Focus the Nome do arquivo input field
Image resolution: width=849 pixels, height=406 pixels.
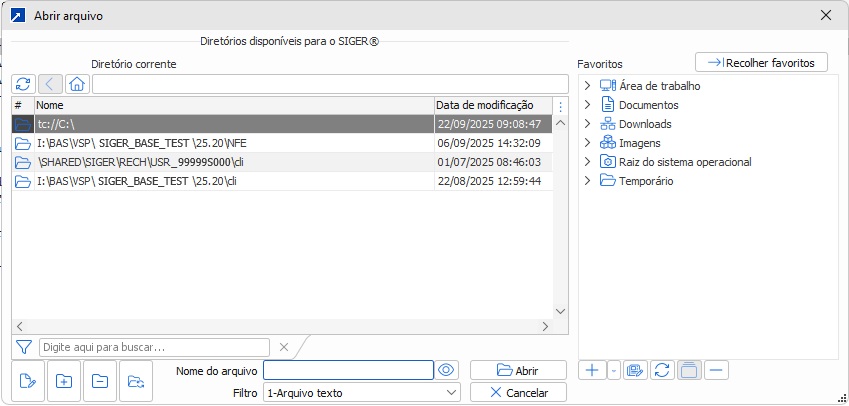(x=348, y=370)
